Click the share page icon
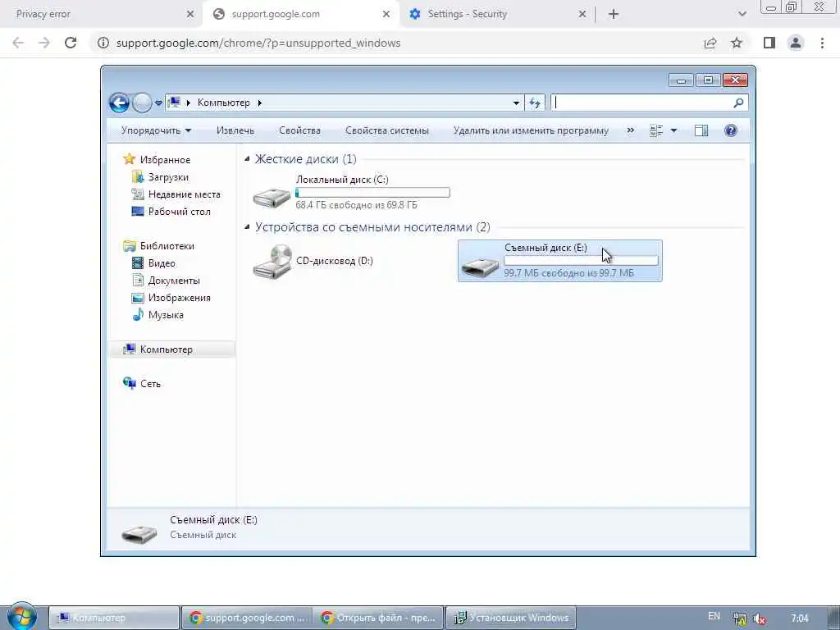Screen dimensions: 840x630 tap(710, 43)
